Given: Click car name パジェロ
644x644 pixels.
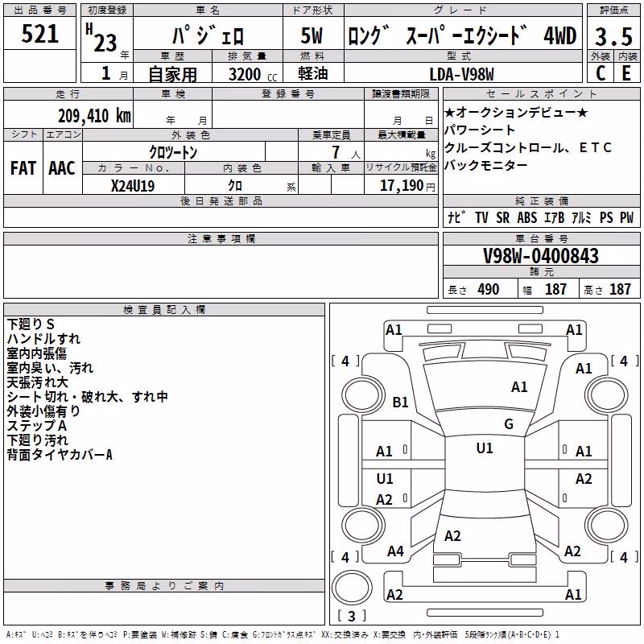Looking at the screenshot, I should [x=208, y=35].
